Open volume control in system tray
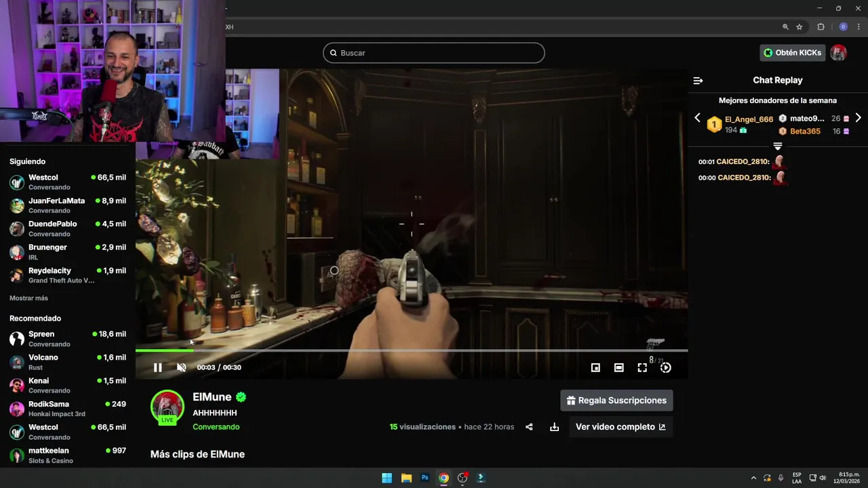This screenshot has height=488, width=868. pyautogui.click(x=823, y=478)
